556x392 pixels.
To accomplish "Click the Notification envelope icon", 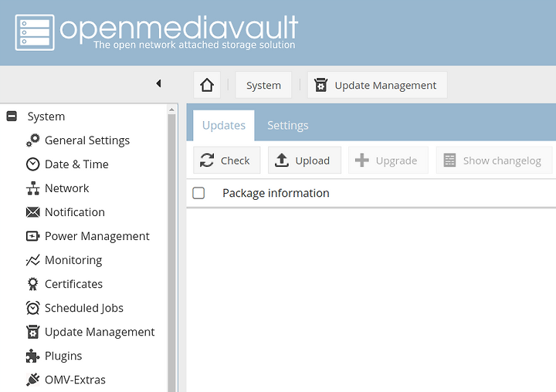I will point(33,212).
